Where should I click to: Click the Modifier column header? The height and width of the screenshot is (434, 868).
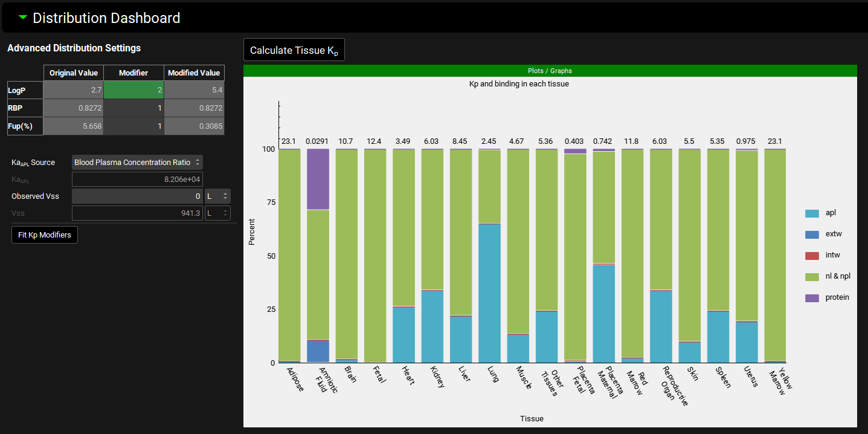click(133, 73)
